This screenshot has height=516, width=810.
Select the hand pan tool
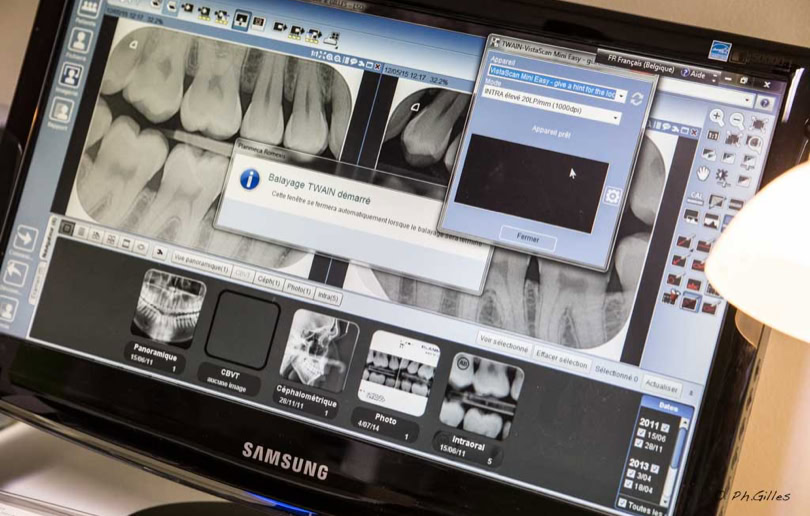tap(703, 173)
